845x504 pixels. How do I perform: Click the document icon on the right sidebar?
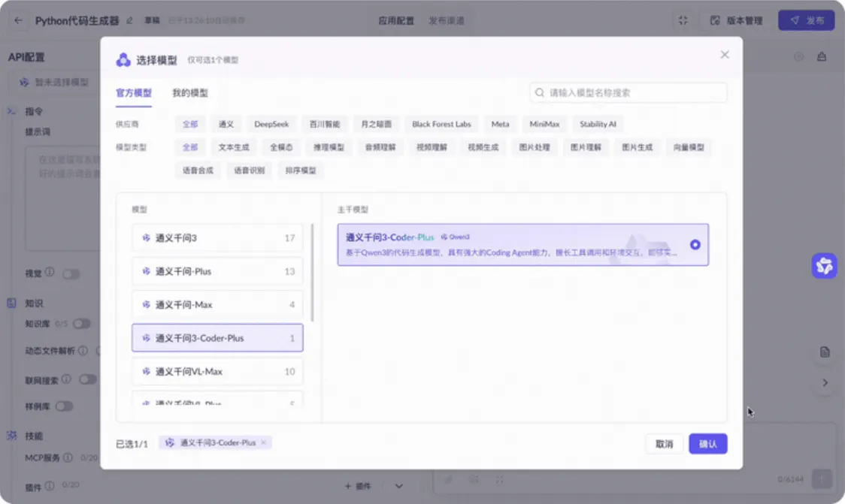pyautogui.click(x=825, y=352)
